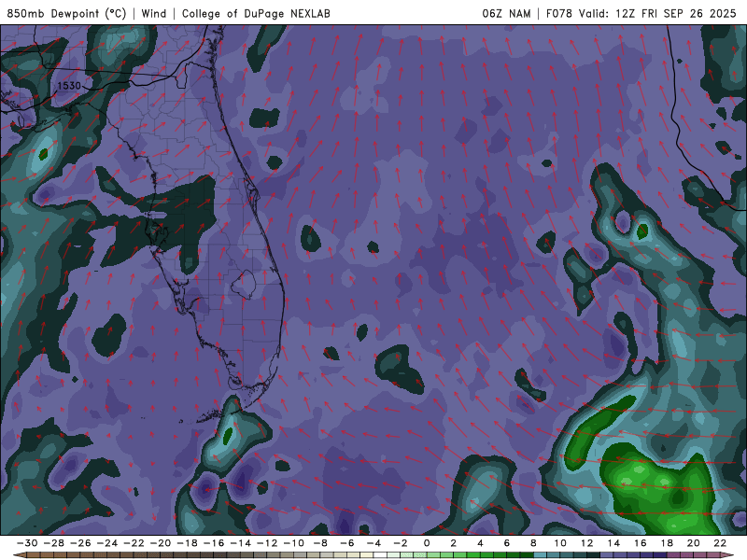Select the 4 legend tick label
The image size is (747, 560).
[x=480, y=543]
